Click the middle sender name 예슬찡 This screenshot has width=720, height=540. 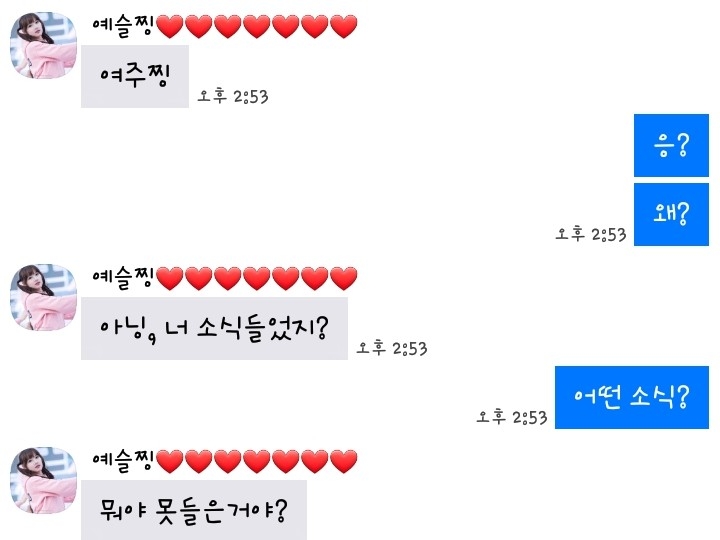point(123,277)
